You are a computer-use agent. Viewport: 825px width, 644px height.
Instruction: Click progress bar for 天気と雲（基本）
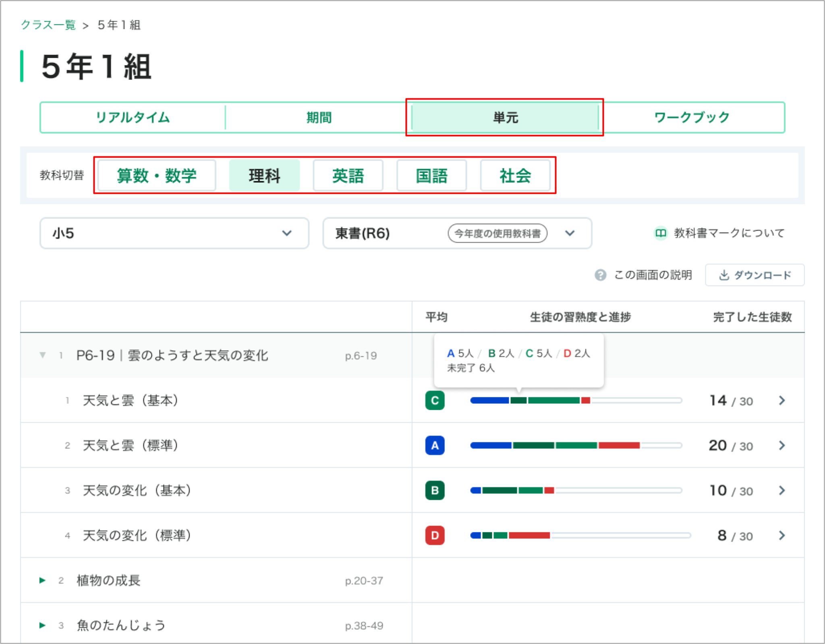point(576,400)
